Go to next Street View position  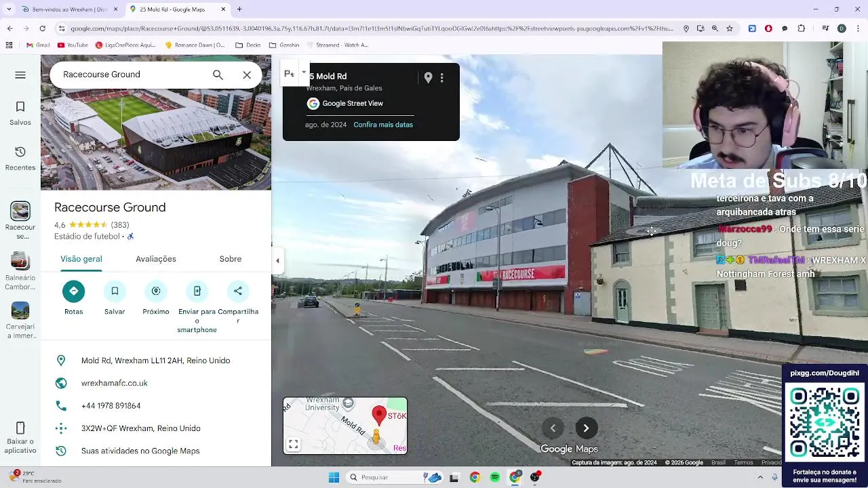click(587, 428)
